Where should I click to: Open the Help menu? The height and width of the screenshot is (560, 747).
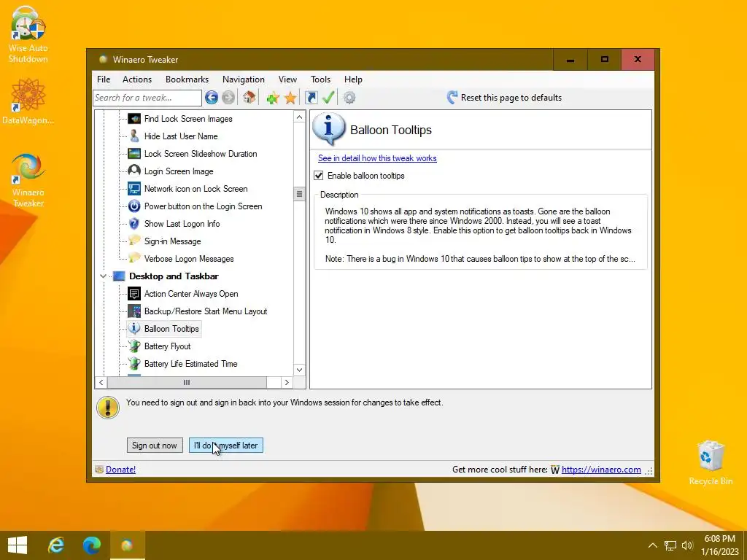coord(354,79)
